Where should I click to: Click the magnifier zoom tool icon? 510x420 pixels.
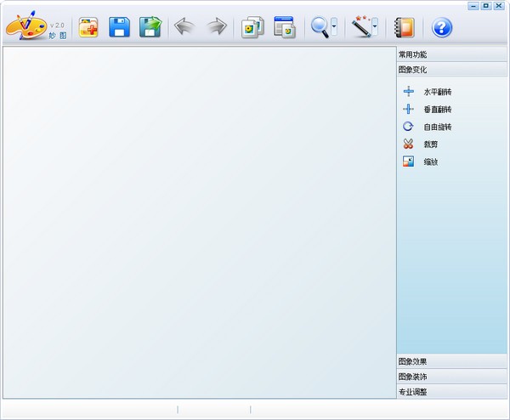point(320,28)
